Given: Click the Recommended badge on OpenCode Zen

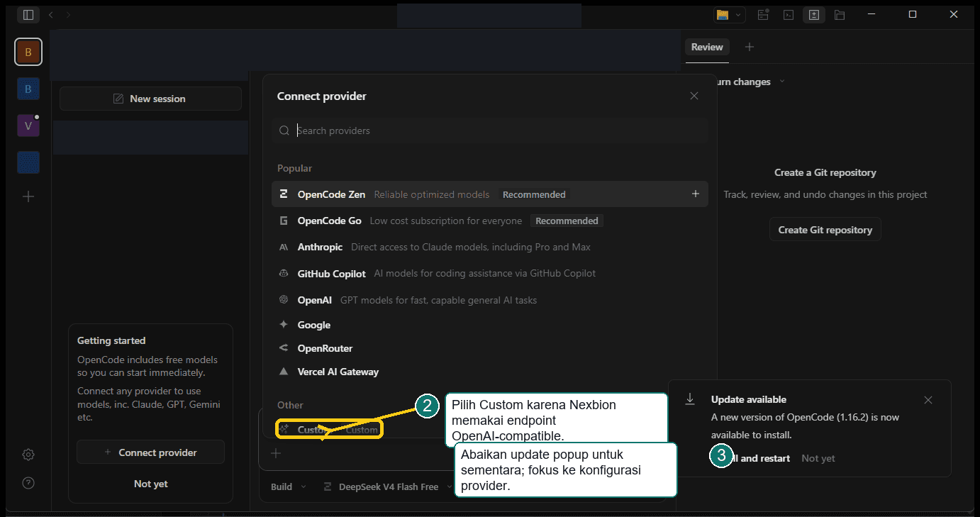Looking at the screenshot, I should pos(534,194).
